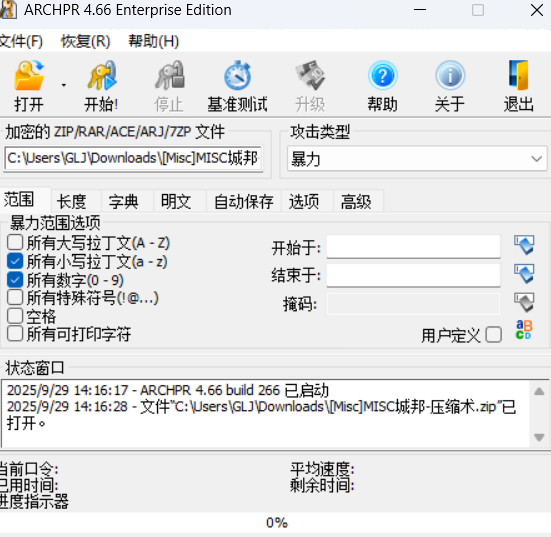The height and width of the screenshot is (537, 551).
Task: Click the status window scroll-down arrow
Action: point(539,438)
